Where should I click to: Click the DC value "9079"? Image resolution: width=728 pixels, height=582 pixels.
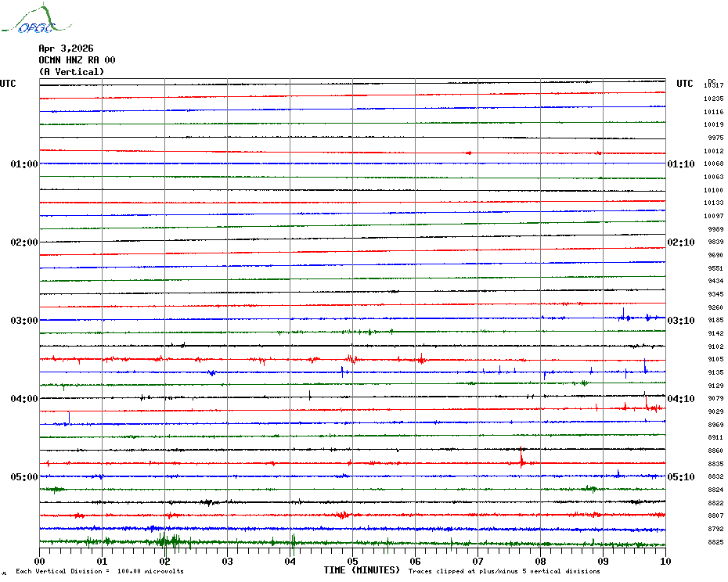pos(715,398)
